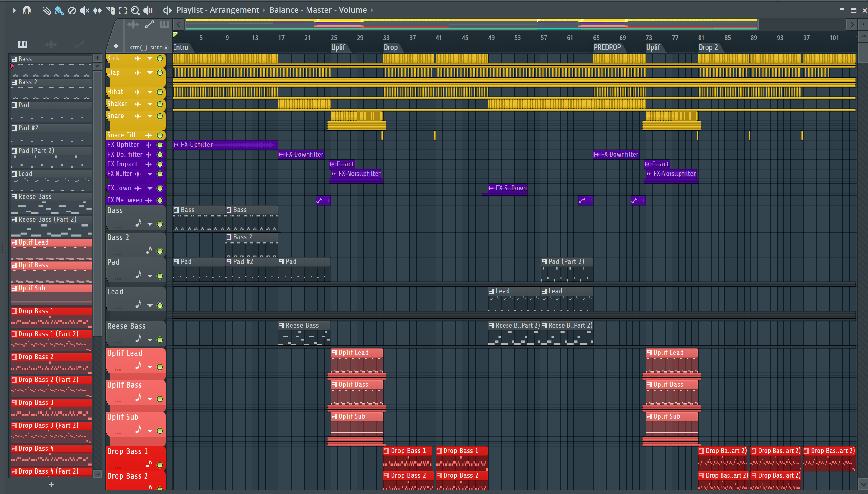Select the Paint brush tool
This screenshot has height=494, width=868.
tap(59, 11)
